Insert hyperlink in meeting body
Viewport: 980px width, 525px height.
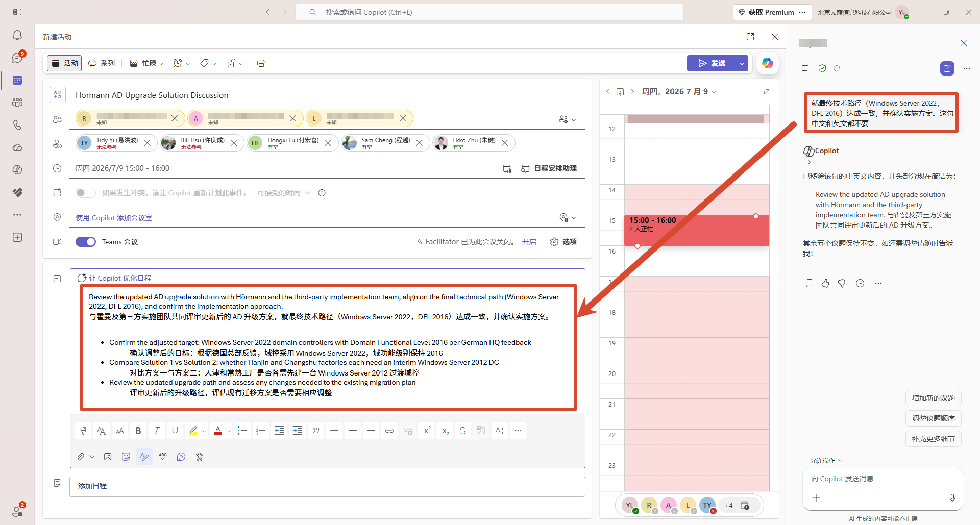coord(389,431)
